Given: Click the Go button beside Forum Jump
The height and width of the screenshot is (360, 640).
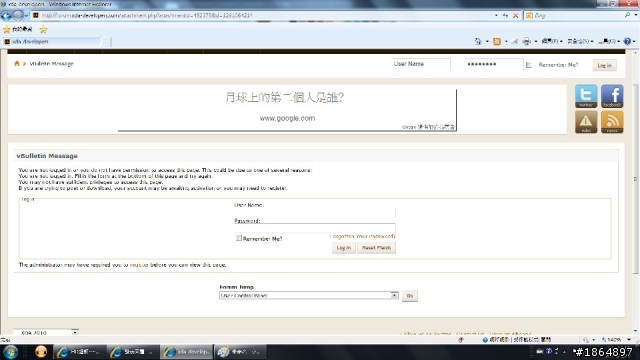Looking at the screenshot, I should click(409, 296).
